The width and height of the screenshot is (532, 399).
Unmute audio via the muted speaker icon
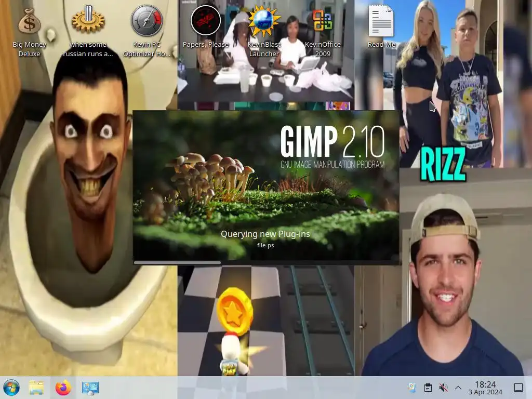click(443, 388)
